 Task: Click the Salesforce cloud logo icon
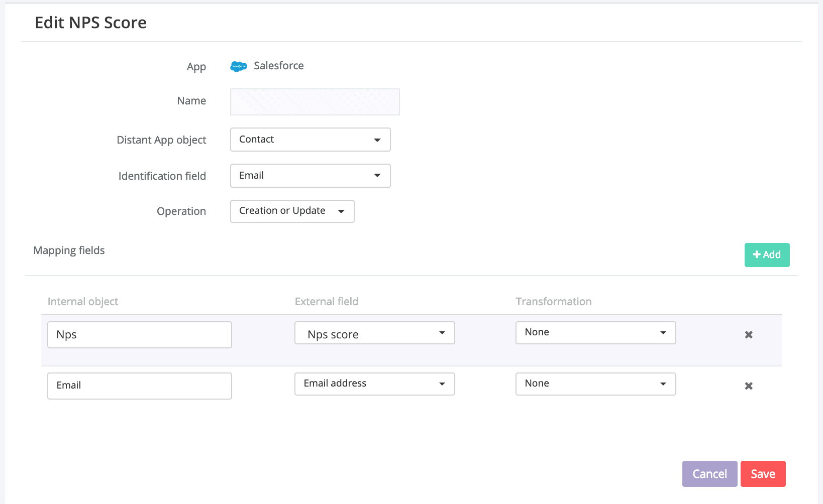click(239, 66)
